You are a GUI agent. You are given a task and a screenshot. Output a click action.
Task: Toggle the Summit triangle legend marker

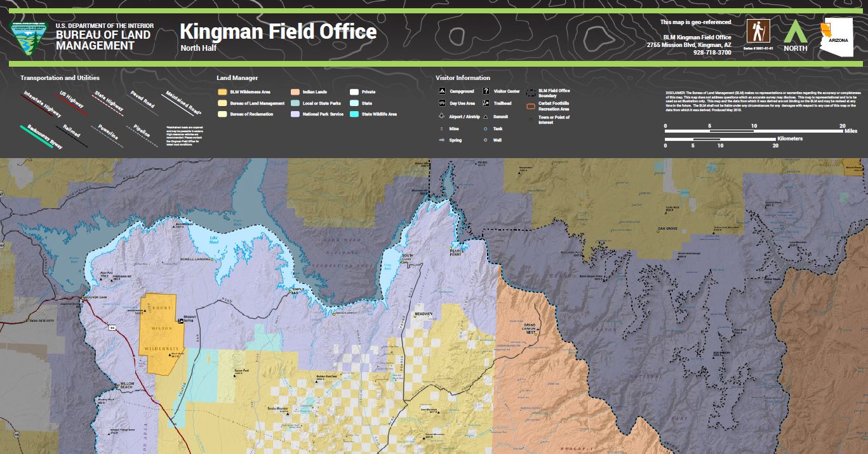pyautogui.click(x=486, y=117)
